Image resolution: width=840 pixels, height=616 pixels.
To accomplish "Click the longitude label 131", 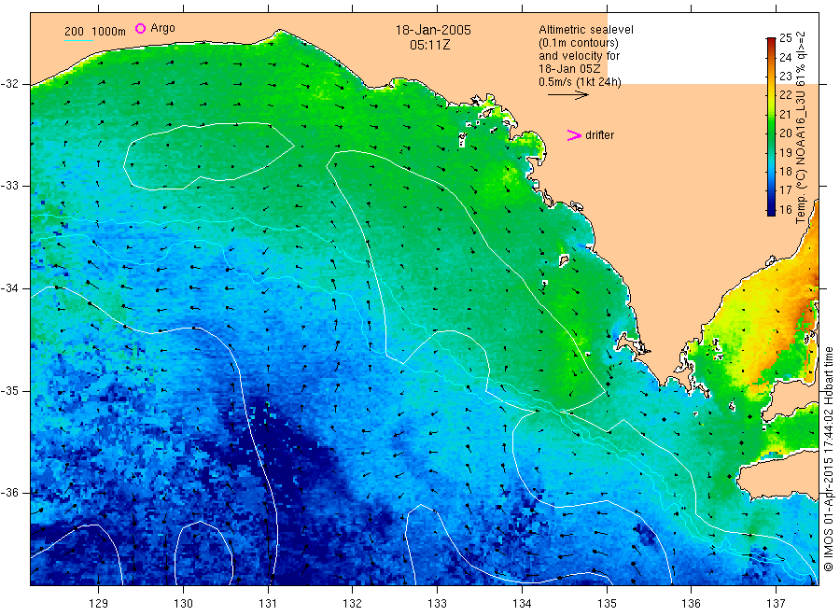I will coord(268,604).
